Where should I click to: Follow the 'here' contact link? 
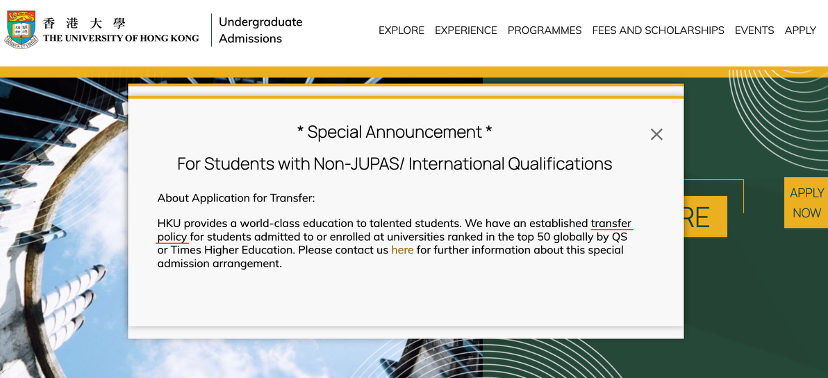[x=402, y=250]
